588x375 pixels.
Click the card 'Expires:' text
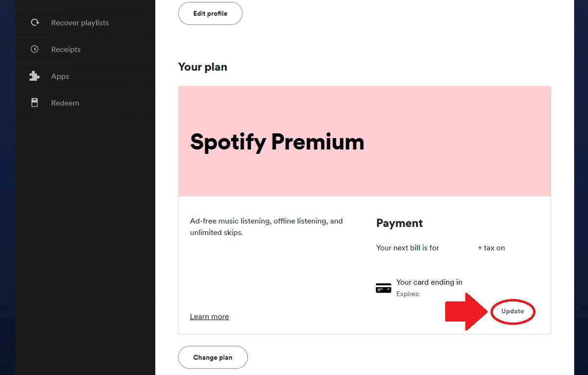coord(408,294)
